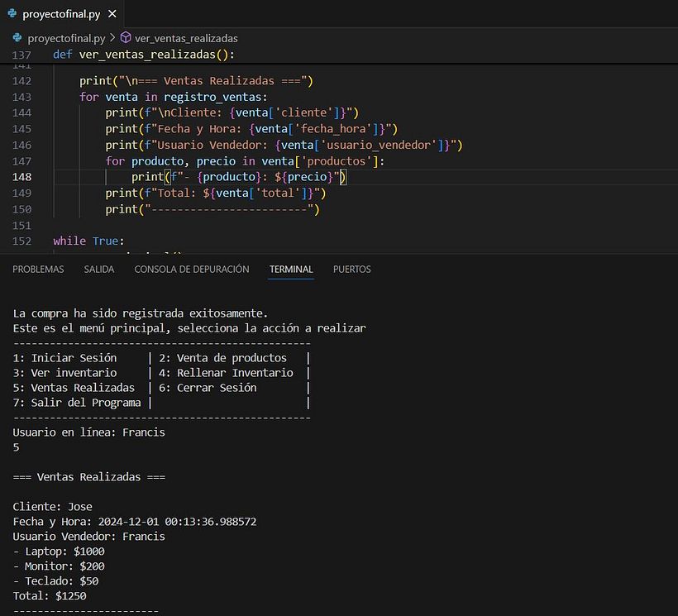This screenshot has width=678, height=616.
Task: Click terminal menu entry '2: Venta de productos'
Action: [222, 358]
